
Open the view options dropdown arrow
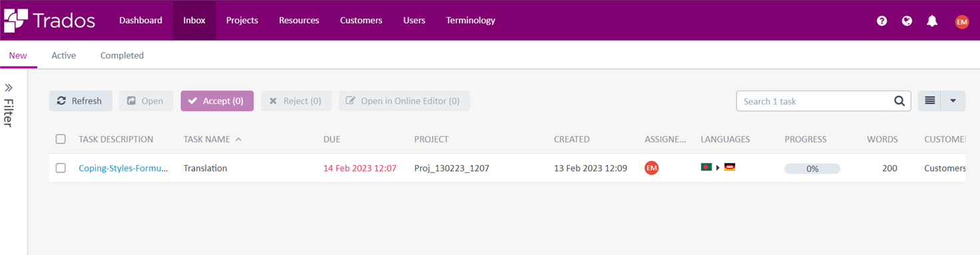pyautogui.click(x=953, y=101)
